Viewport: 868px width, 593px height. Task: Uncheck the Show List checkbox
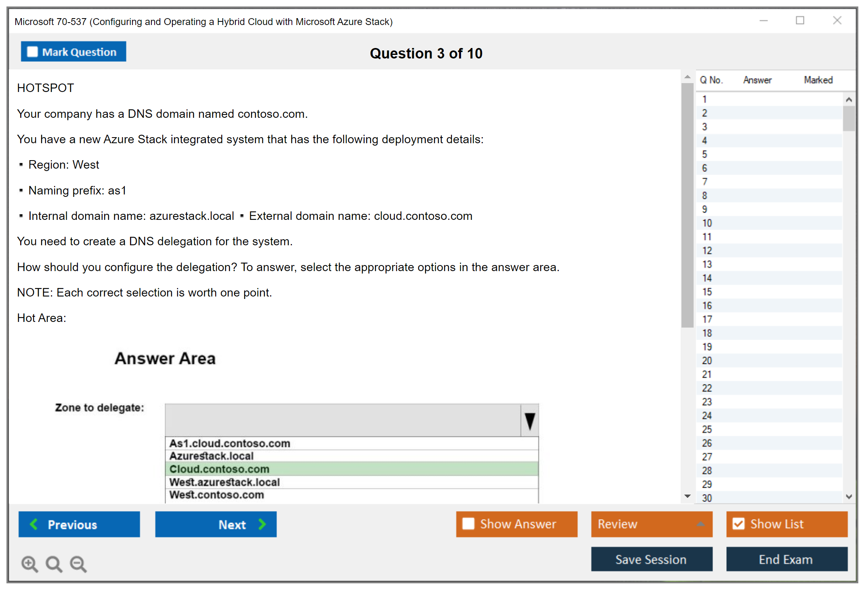[738, 524]
